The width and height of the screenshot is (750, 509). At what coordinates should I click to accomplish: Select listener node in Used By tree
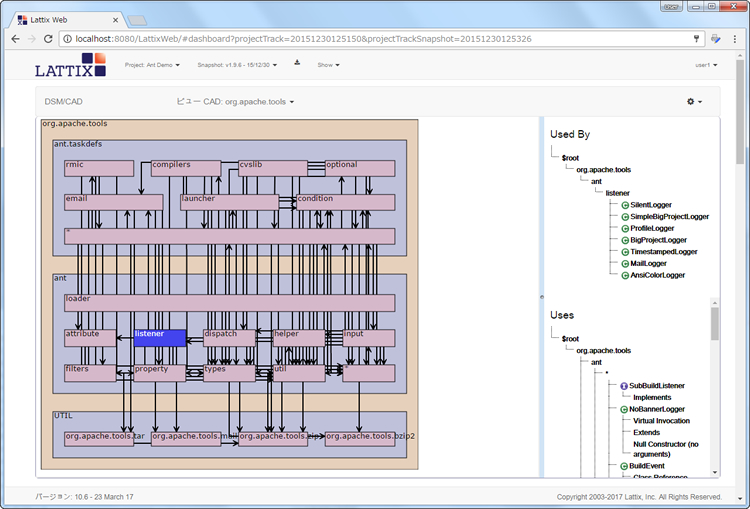618,193
